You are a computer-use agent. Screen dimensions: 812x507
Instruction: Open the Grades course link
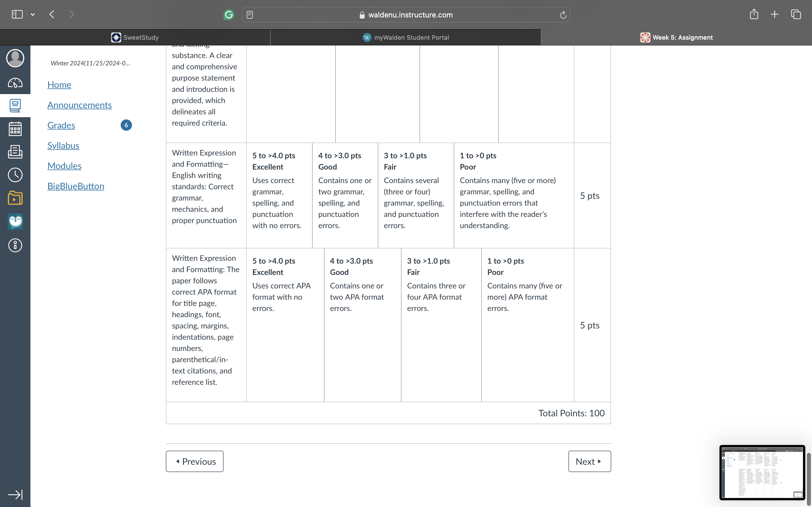pyautogui.click(x=61, y=125)
